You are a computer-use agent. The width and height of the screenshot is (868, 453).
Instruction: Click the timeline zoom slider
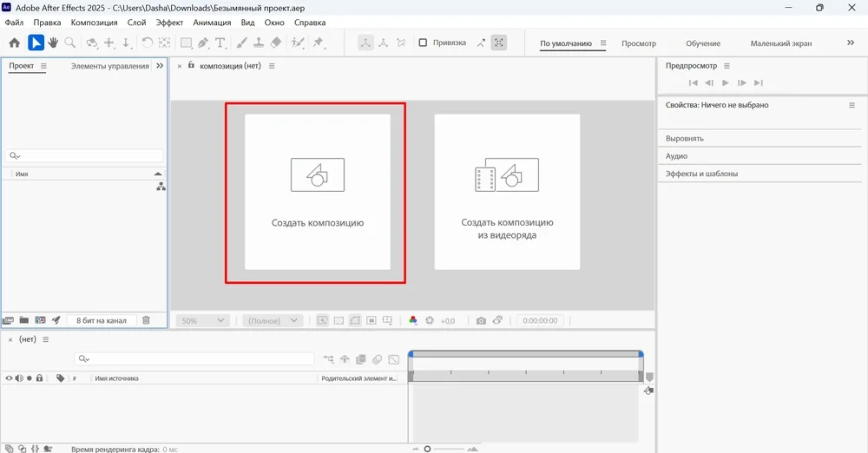[x=427, y=449]
